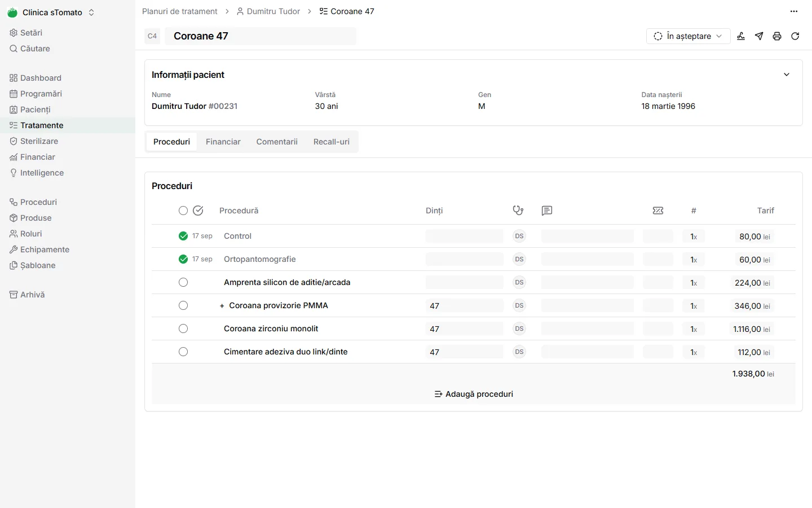Print the treatment plan
812x508 pixels.
(x=777, y=36)
